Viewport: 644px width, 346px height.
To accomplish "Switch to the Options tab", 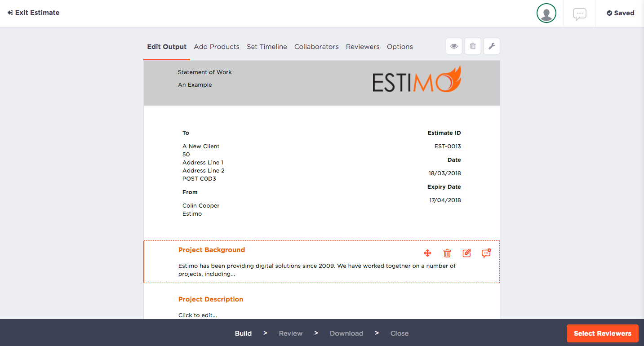I will 400,46.
